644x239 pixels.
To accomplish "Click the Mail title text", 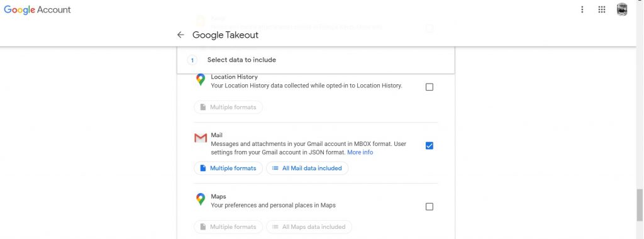I will (x=216, y=135).
